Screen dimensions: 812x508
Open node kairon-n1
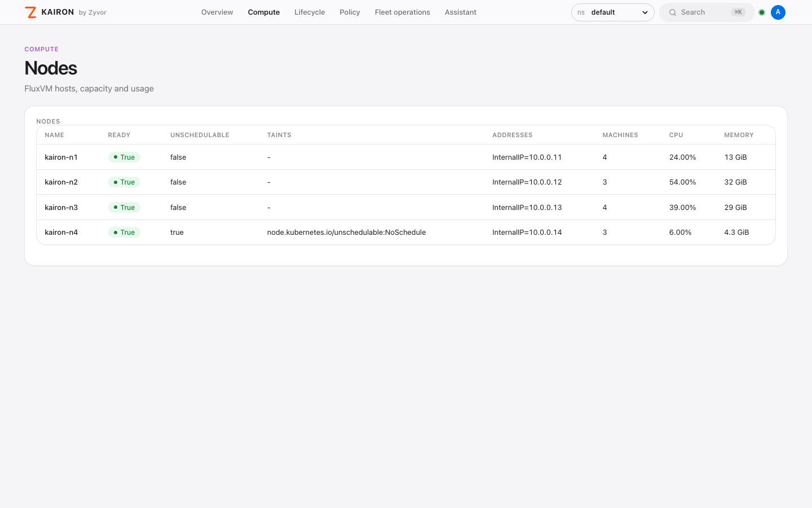point(61,157)
